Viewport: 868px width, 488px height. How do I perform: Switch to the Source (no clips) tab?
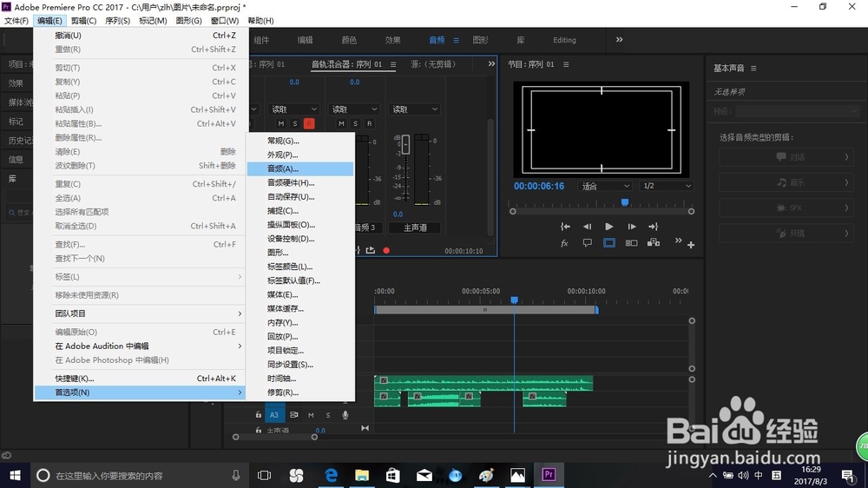click(435, 64)
